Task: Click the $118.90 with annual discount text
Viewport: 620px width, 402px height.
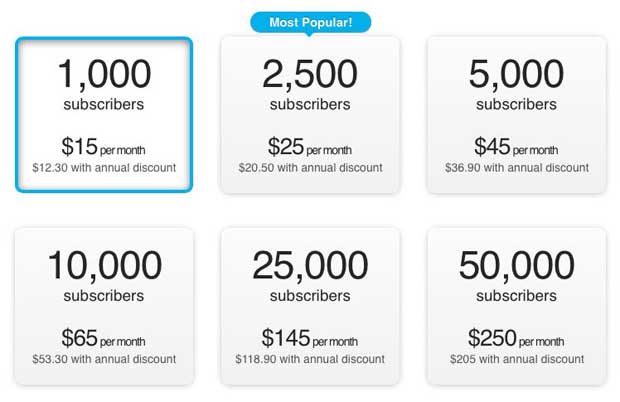Action: tap(310, 358)
